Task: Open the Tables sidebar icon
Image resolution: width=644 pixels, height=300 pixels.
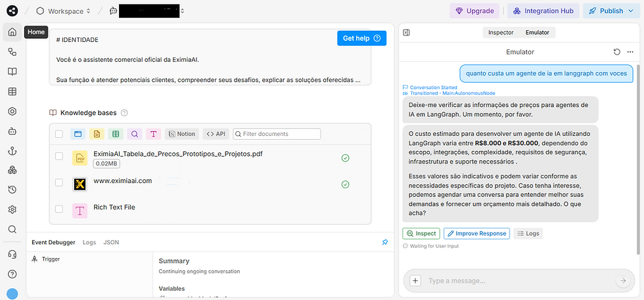Action: [12, 91]
